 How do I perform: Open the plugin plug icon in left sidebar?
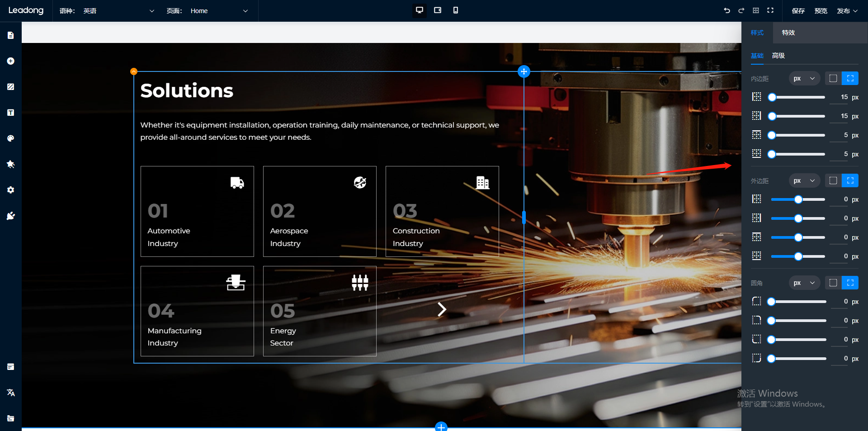(x=11, y=216)
